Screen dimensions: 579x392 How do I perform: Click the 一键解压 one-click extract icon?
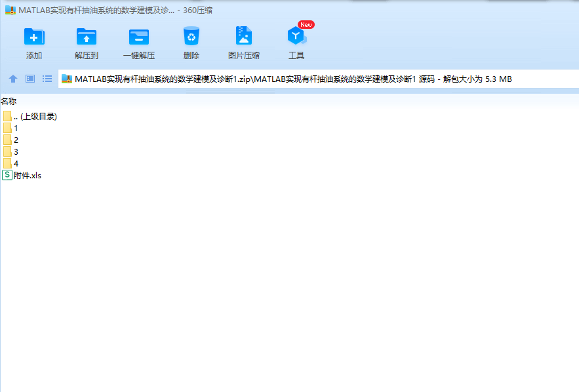(x=139, y=37)
